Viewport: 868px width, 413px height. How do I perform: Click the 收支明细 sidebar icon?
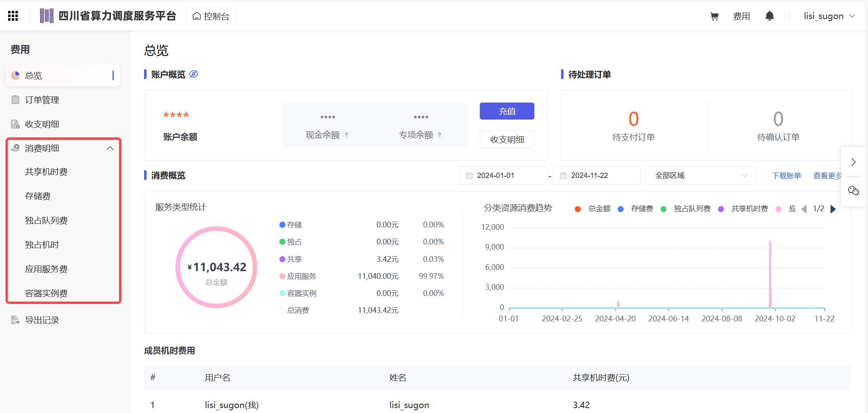pyautogui.click(x=15, y=124)
